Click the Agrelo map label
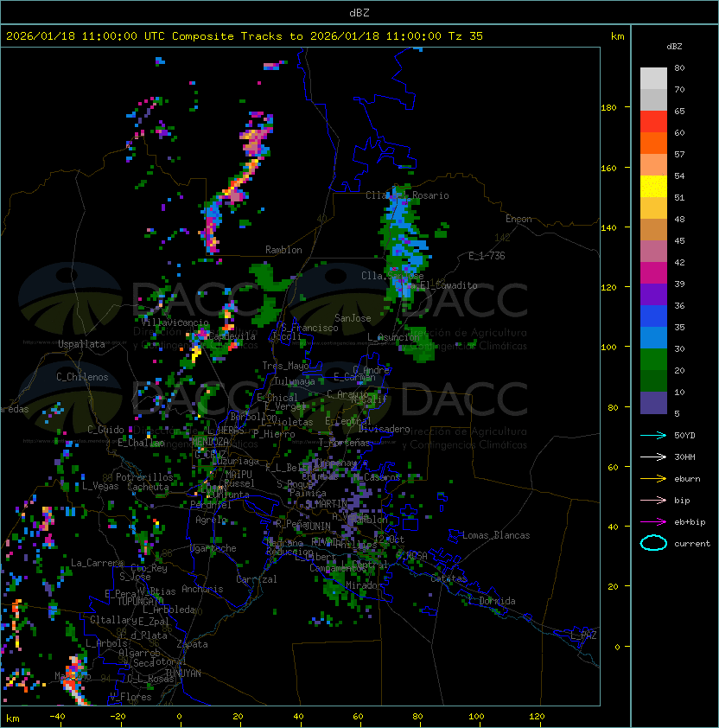 pos(211,520)
